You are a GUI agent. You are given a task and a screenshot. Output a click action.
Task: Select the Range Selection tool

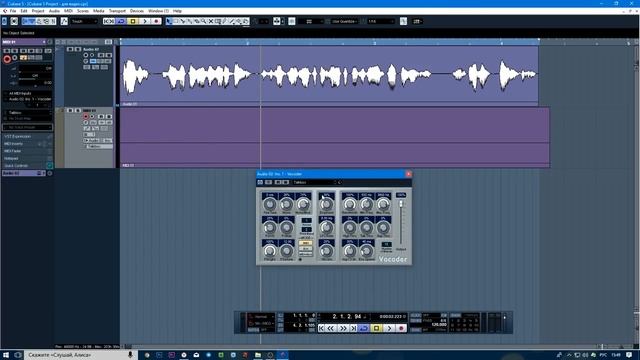(x=176, y=21)
